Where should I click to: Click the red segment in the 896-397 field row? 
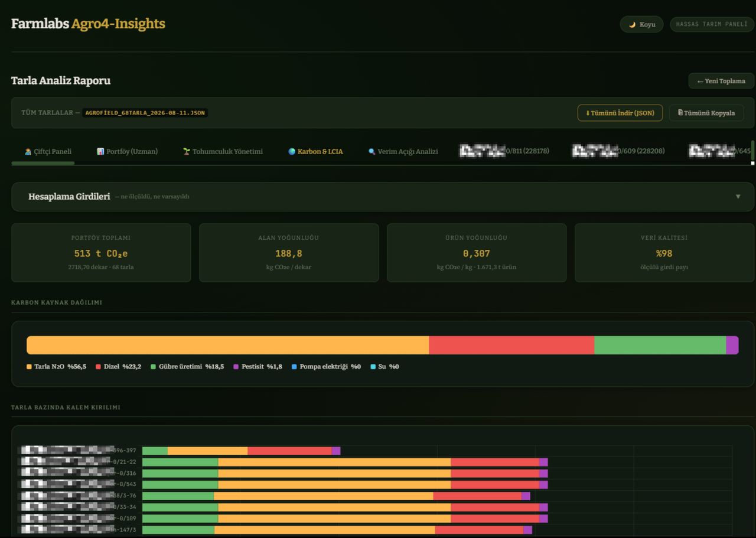(x=289, y=451)
